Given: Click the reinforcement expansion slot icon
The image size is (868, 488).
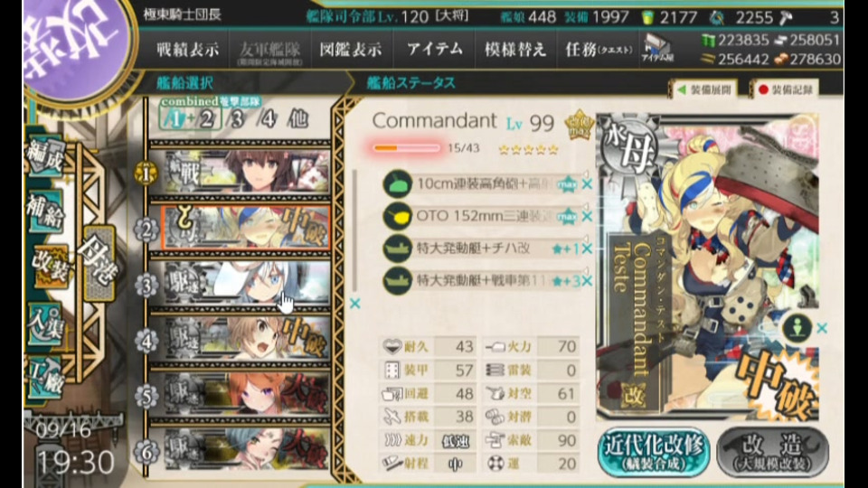Looking at the screenshot, I should [x=797, y=327].
